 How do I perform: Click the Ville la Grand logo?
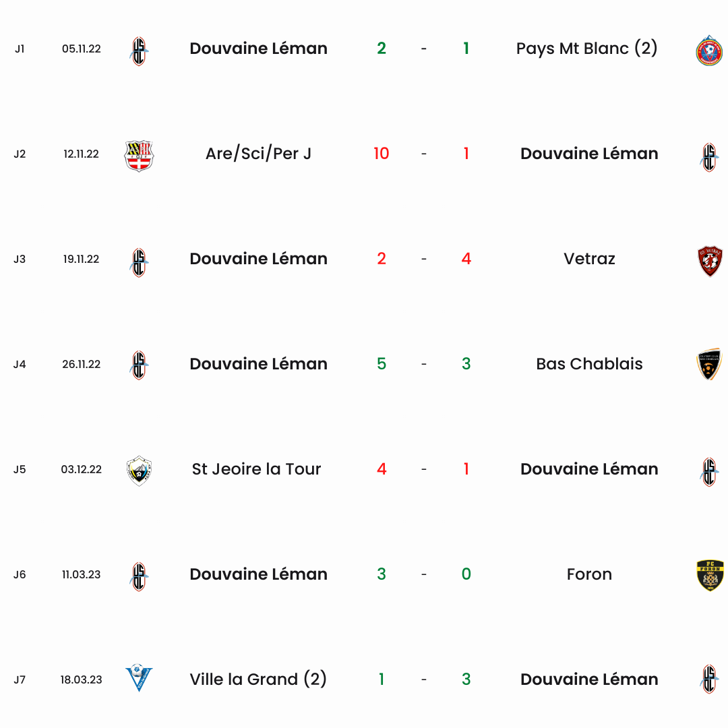[139, 678]
